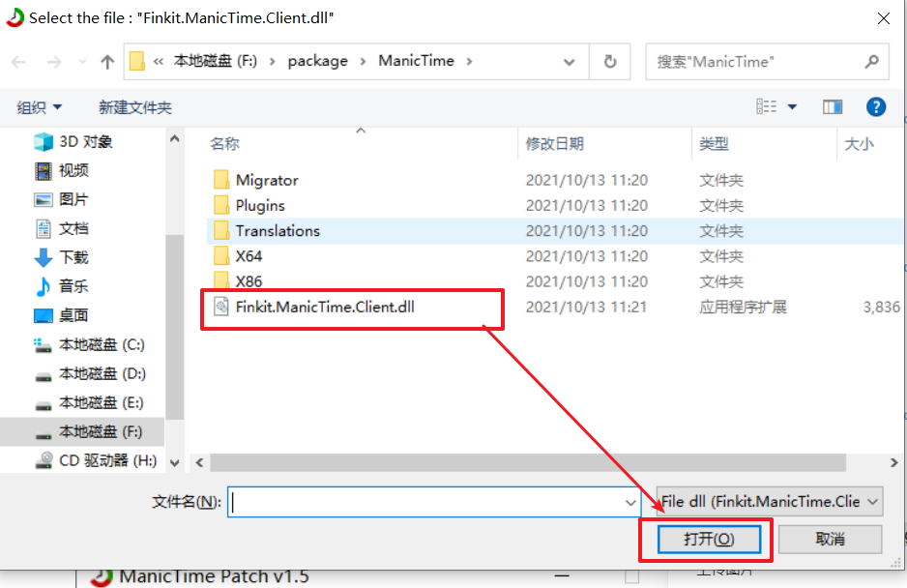Click the package breadcrumb segment
The width and height of the screenshot is (907, 588).
coord(317,61)
